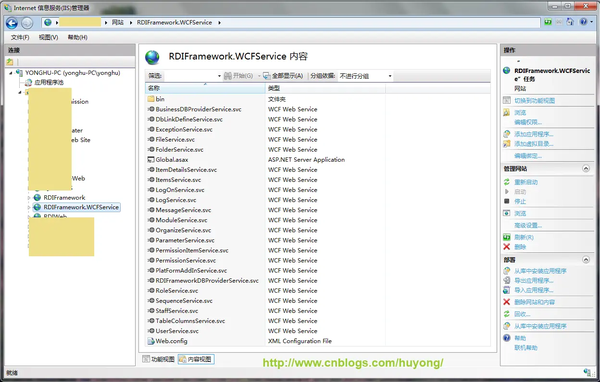This screenshot has height=382, width=600.
Task: Click the edit permissions (编辑权限) link
Action: [x=528, y=122]
